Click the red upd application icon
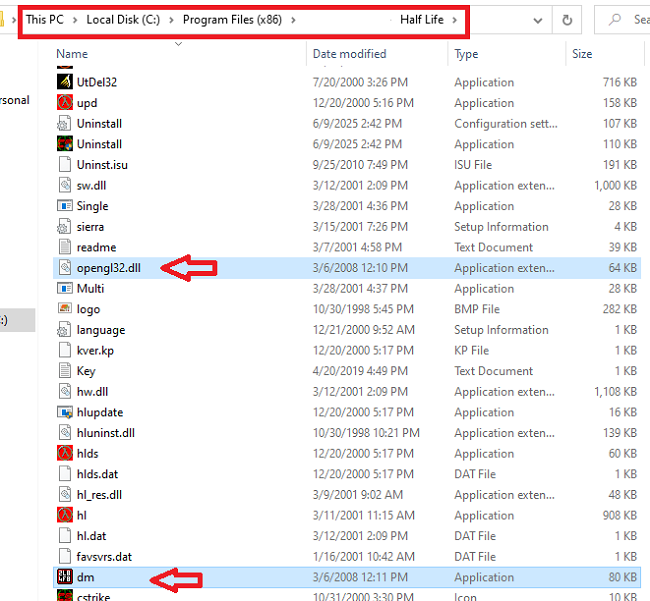Viewport: 650px width, 601px height. 65,103
